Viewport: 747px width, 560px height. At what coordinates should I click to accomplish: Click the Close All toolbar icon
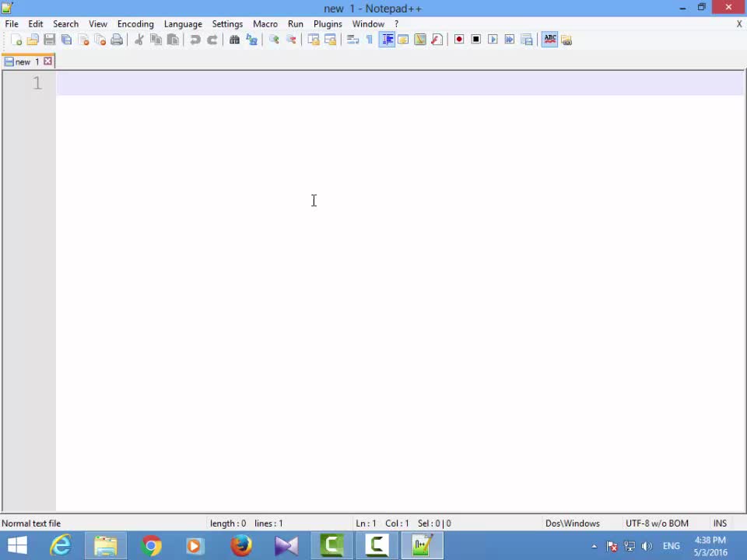[x=100, y=40]
